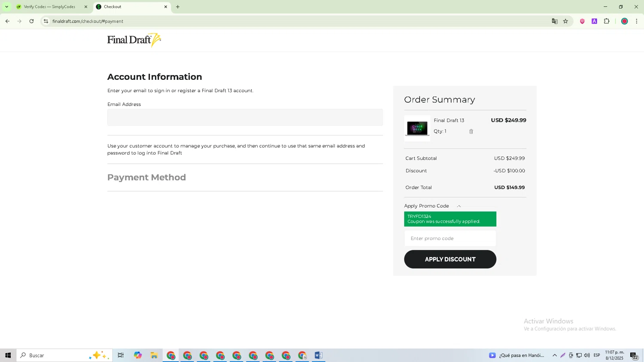
Task: Collapse the Apply Promo Code chevron
Action: point(459,206)
